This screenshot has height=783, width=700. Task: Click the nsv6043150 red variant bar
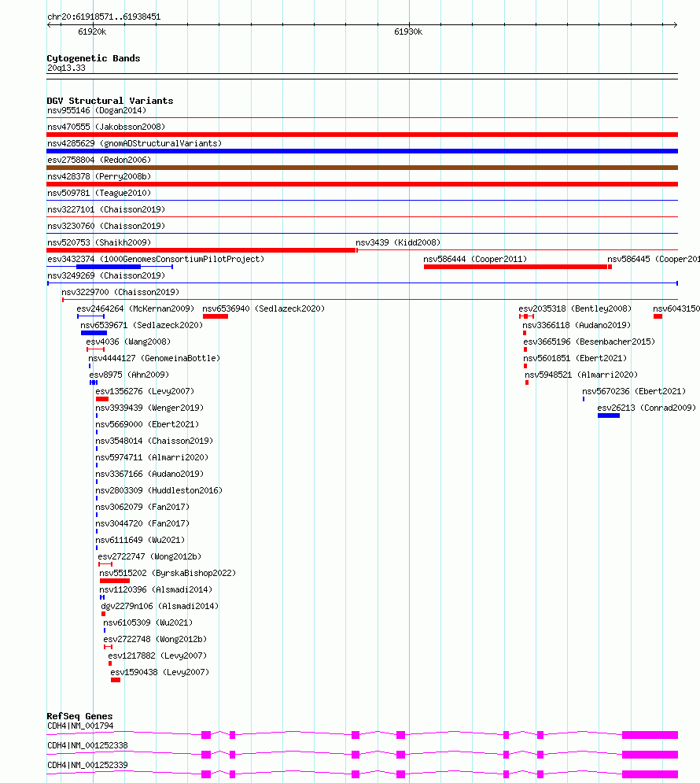[x=658, y=316]
